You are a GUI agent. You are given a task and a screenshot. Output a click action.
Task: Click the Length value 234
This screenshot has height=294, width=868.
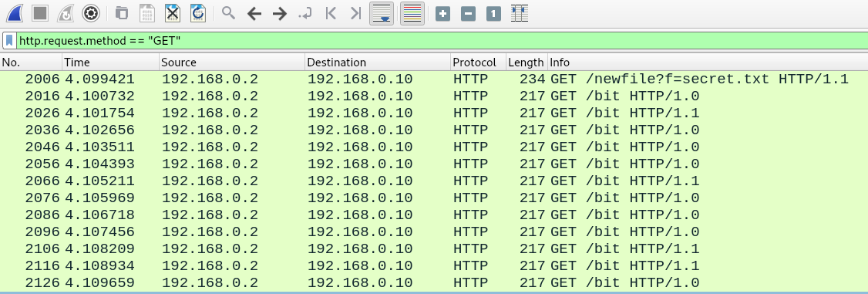tap(533, 79)
